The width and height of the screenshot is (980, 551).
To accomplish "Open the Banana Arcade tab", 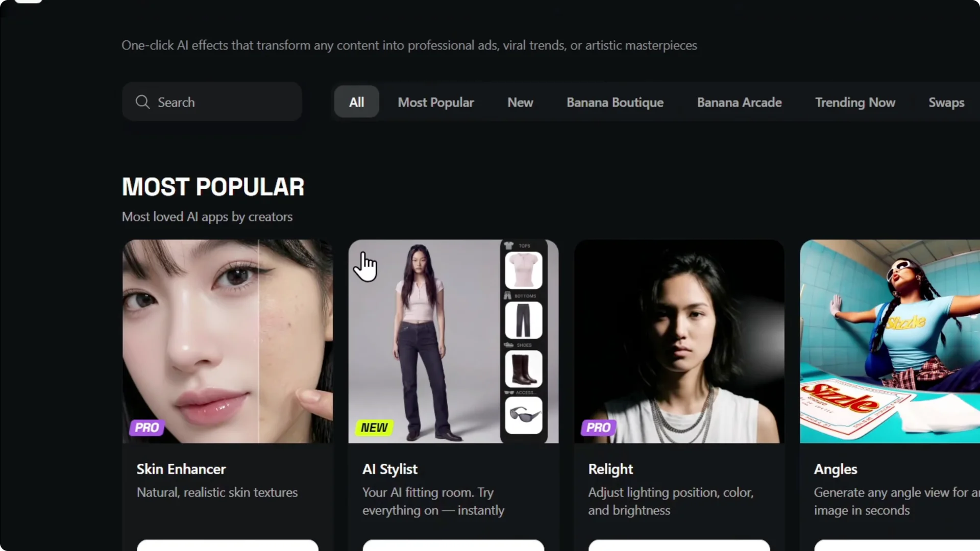I will click(739, 102).
